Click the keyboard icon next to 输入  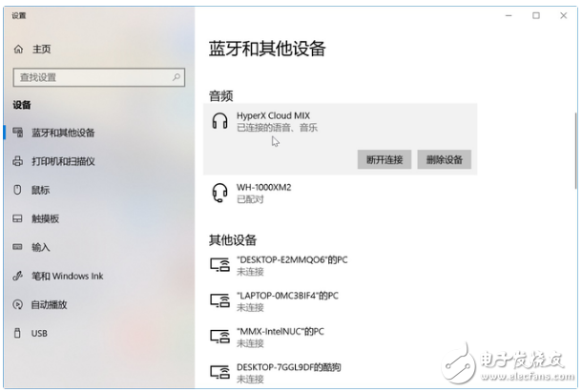pos(17,247)
